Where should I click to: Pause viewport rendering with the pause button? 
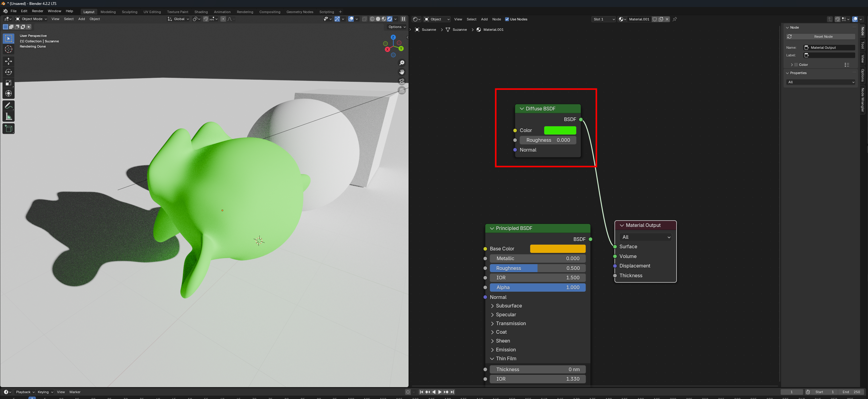tap(403, 19)
